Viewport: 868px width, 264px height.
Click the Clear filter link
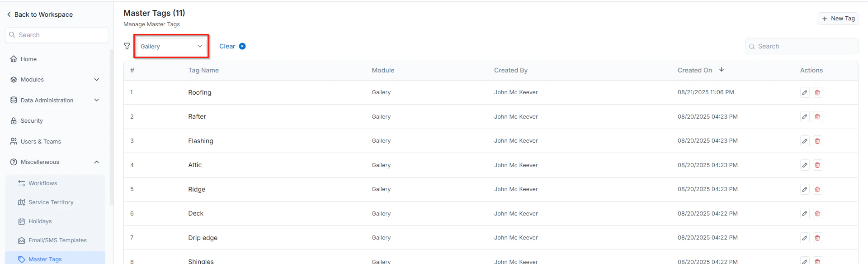click(x=227, y=46)
